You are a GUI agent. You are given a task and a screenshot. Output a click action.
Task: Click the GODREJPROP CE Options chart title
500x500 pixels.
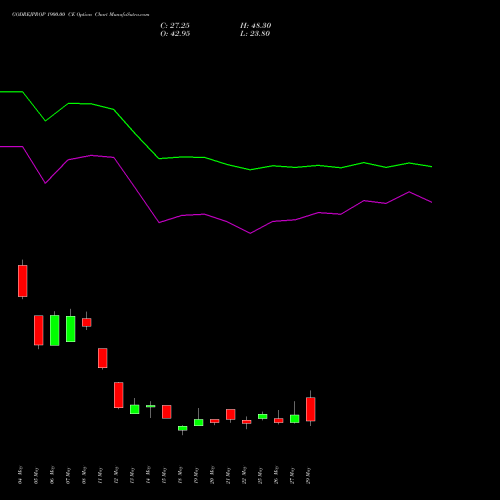[81, 15]
